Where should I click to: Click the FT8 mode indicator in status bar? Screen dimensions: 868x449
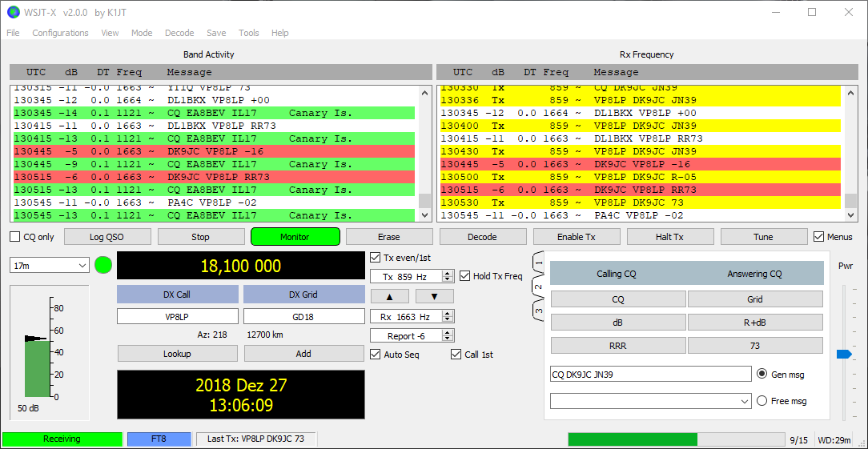[x=159, y=439]
